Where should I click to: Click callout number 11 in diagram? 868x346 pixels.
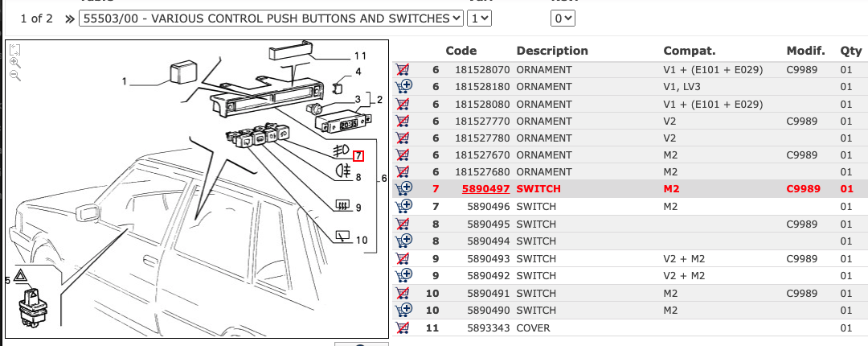pos(359,56)
